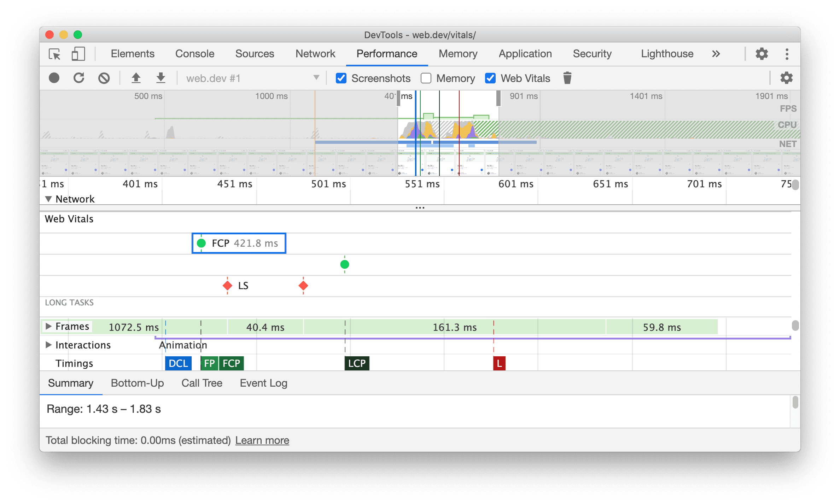Screen dimensions: 840x504
Task: Expand the Frames section
Action: click(51, 327)
